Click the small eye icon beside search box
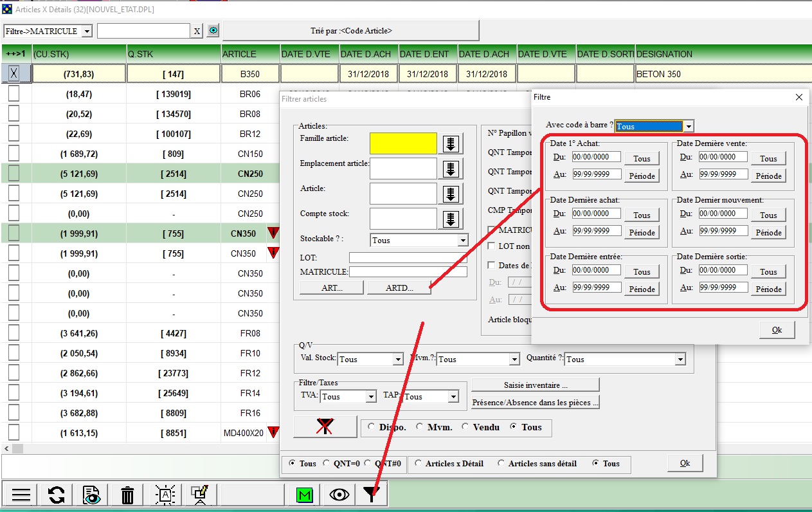 213,31
